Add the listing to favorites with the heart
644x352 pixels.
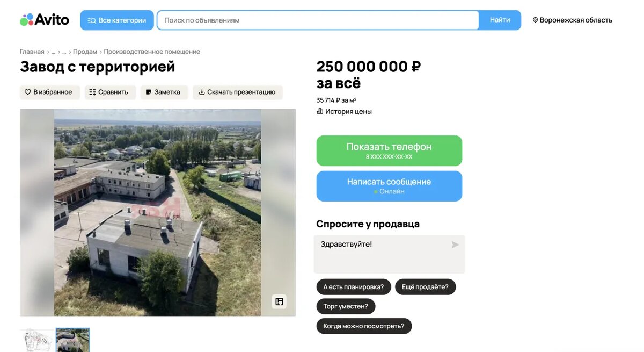49,92
